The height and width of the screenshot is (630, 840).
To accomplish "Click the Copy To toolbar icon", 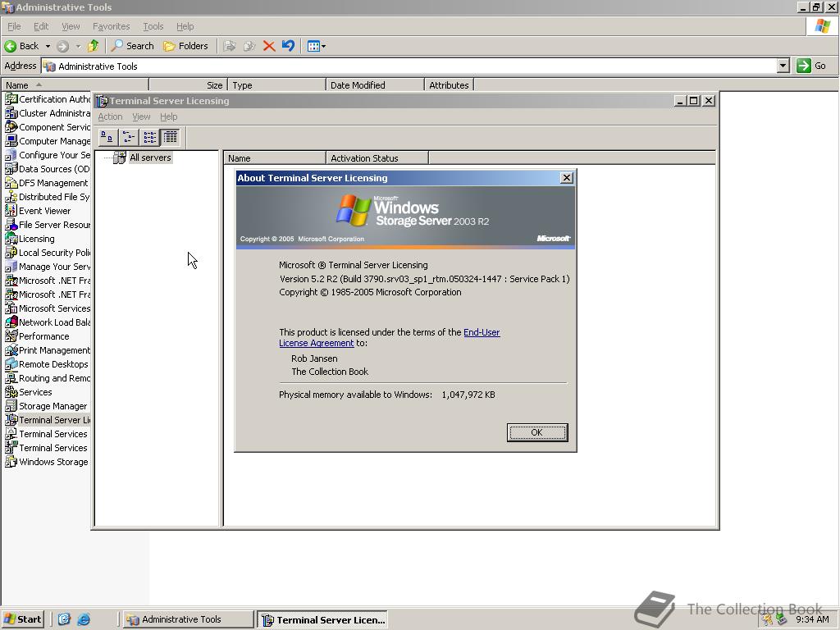I will pos(249,46).
